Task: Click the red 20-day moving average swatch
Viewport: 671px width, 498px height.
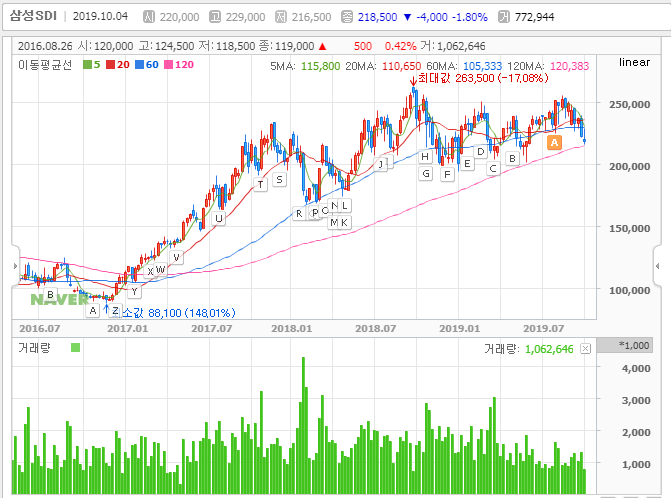Action: click(x=111, y=65)
